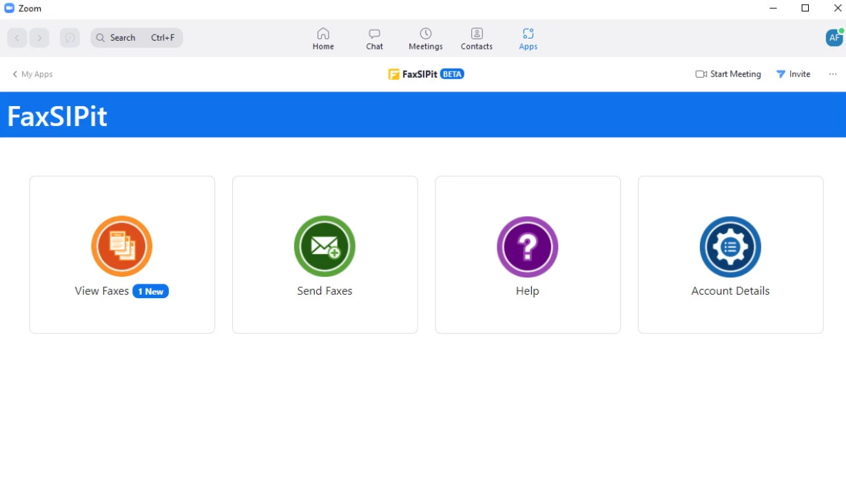The height and width of the screenshot is (504, 846).
Task: Navigate back with the left arrow button
Action: pos(17,38)
